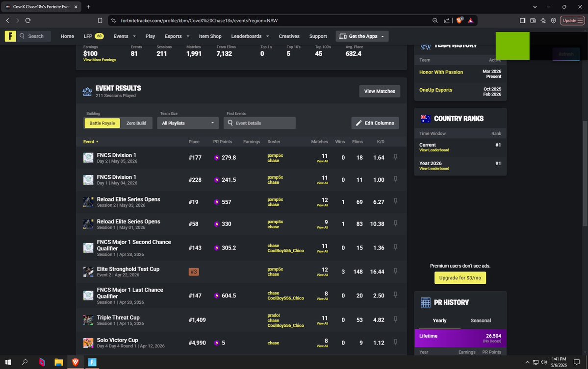Open the OneUp Esports team link
Image resolution: width=588 pixels, height=369 pixels.
coord(436,90)
